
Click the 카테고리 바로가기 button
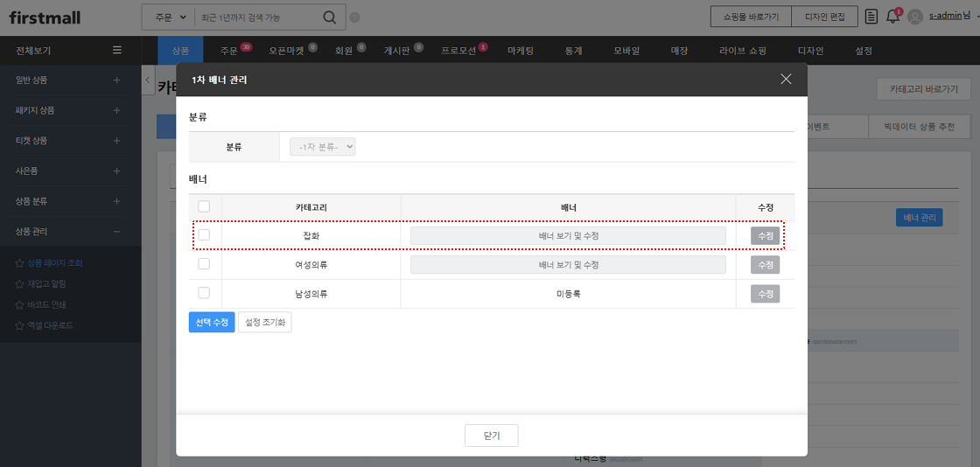tap(924, 89)
